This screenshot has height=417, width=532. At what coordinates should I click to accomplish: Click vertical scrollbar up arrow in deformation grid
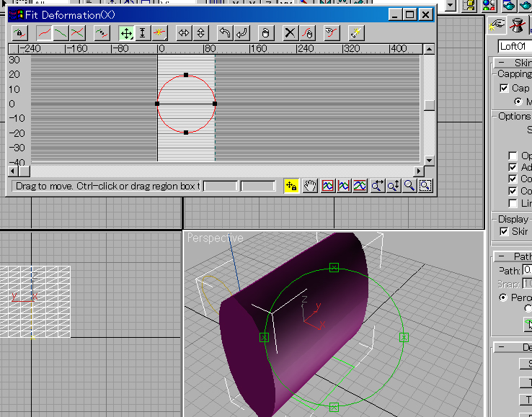[x=429, y=49]
